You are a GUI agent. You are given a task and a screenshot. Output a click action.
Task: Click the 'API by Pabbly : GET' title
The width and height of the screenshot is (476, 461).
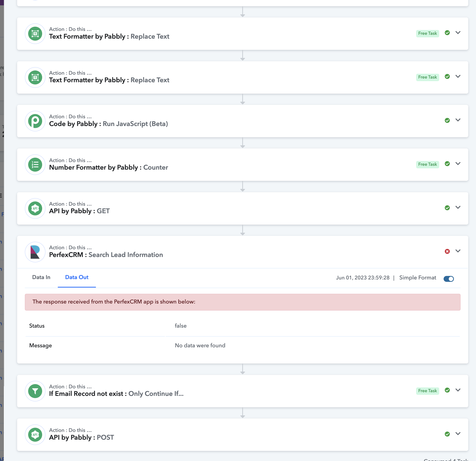(x=79, y=211)
